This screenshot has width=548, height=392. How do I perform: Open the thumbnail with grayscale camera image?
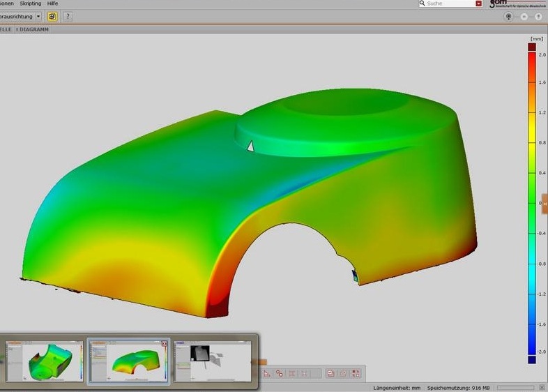pos(213,361)
